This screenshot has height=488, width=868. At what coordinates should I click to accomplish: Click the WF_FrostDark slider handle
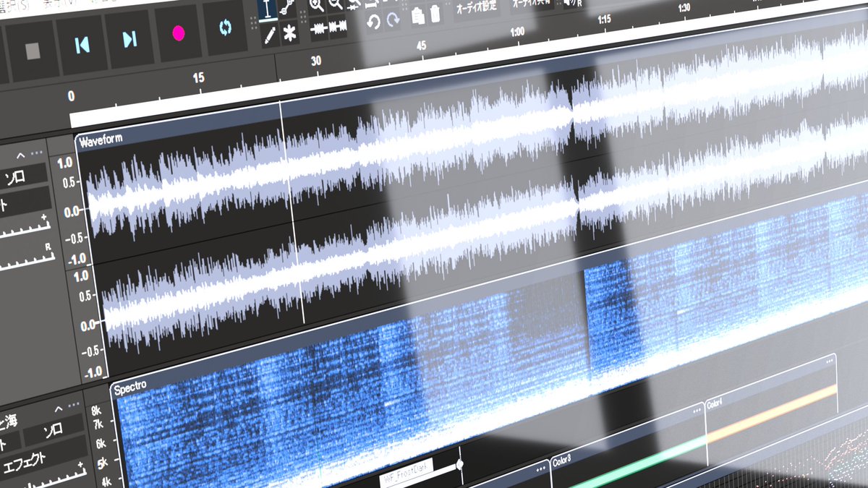(459, 463)
